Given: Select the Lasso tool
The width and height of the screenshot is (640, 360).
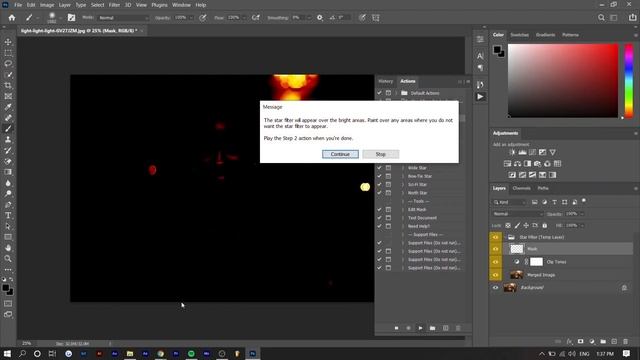Looking at the screenshot, I should [x=8, y=64].
